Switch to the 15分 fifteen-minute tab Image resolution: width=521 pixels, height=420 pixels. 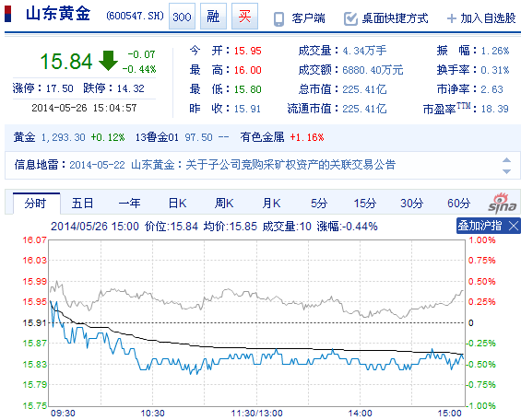(x=365, y=204)
